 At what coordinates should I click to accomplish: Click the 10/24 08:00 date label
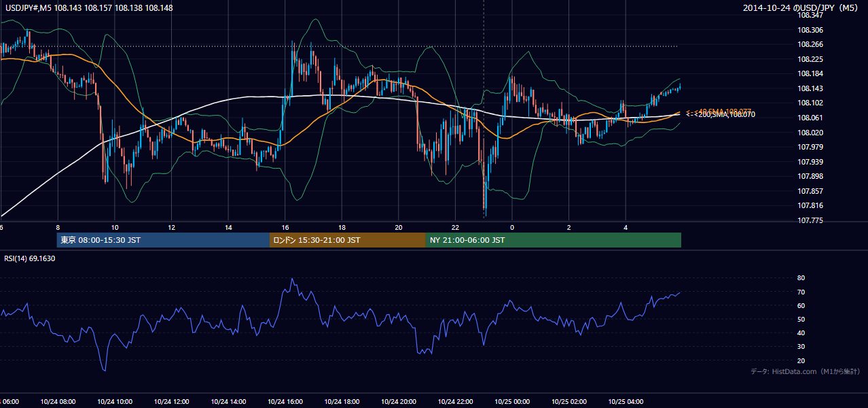tap(58, 401)
